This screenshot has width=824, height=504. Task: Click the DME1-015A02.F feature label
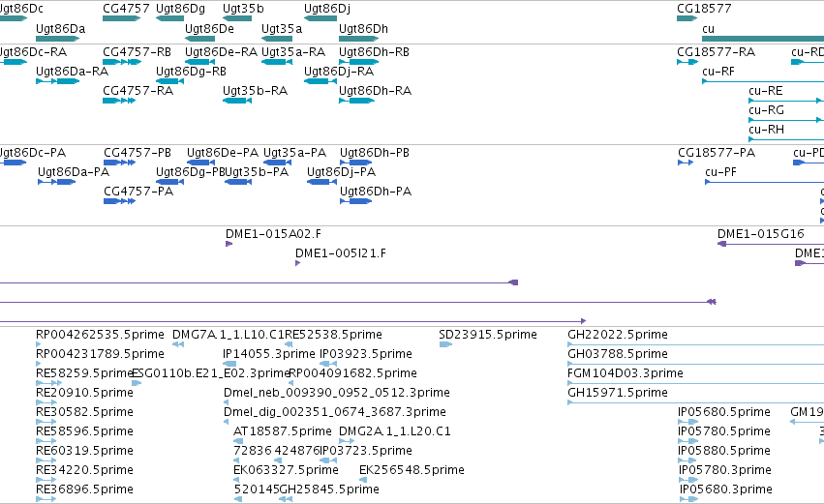coord(273,234)
